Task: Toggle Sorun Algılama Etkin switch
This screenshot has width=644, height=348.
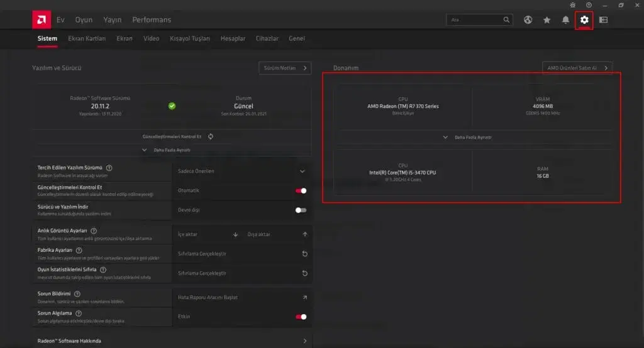Action: pyautogui.click(x=301, y=317)
